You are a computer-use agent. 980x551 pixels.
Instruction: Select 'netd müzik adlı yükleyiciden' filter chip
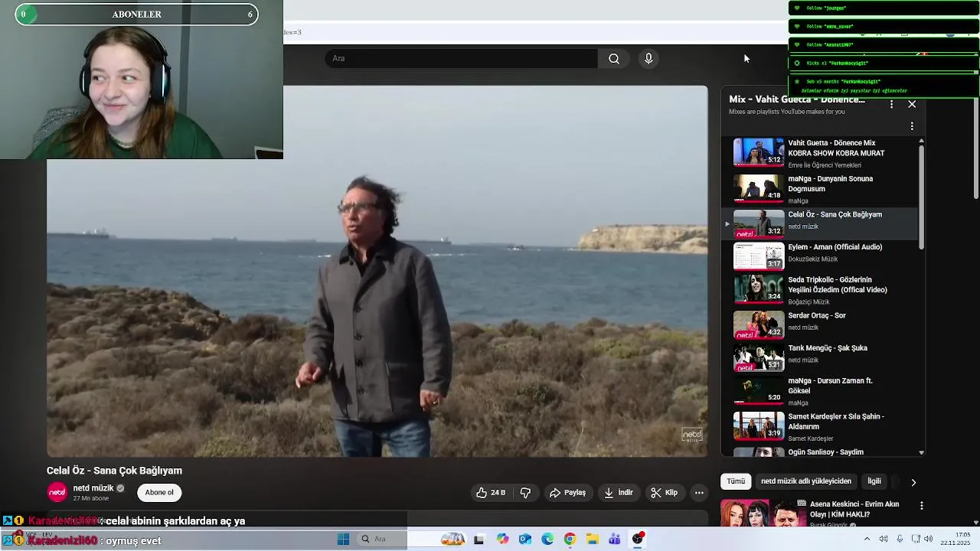[806, 481]
